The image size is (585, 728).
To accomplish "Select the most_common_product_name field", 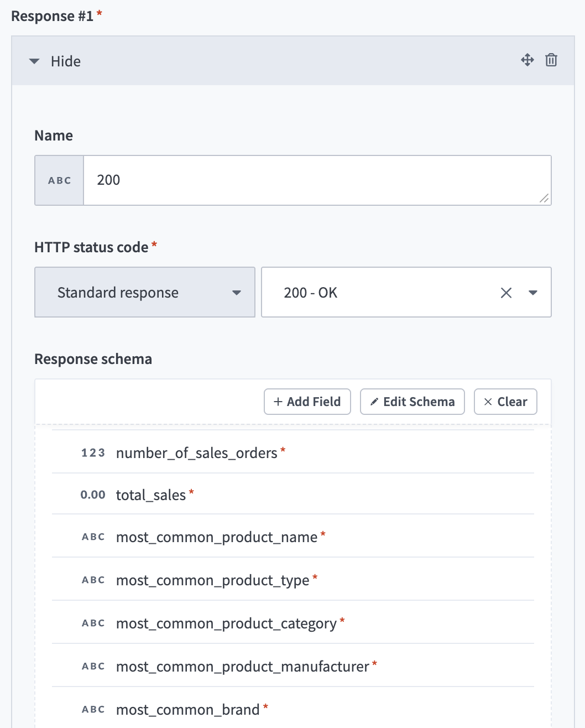I will click(217, 537).
